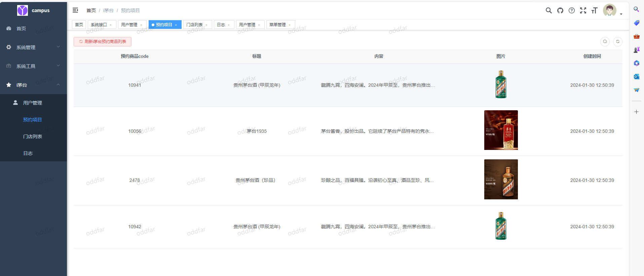The height and width of the screenshot is (276, 644).
Task: Select 日志 in the sidebar submenu
Action: [28, 153]
